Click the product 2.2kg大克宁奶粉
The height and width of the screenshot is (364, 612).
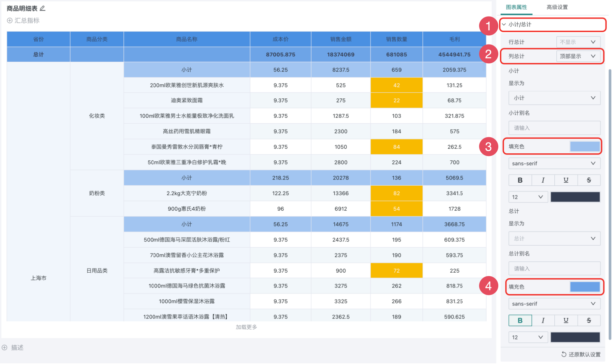(x=187, y=193)
